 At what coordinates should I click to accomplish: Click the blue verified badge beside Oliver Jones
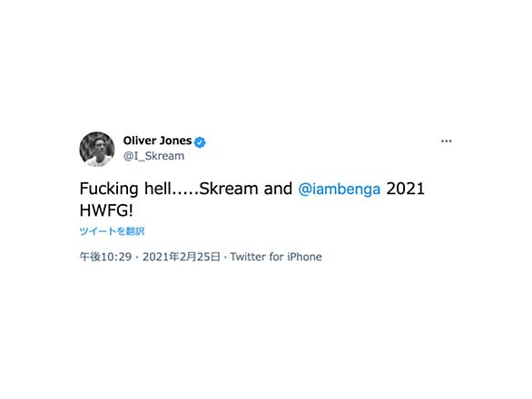click(200, 142)
